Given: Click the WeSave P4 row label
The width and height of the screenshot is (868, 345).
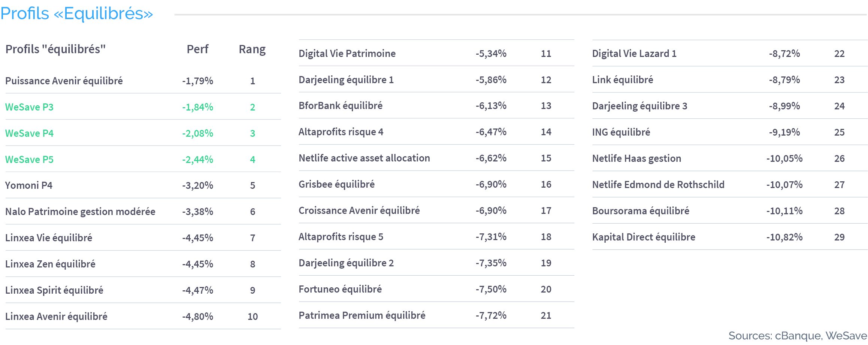Looking at the screenshot, I should 29,133.
